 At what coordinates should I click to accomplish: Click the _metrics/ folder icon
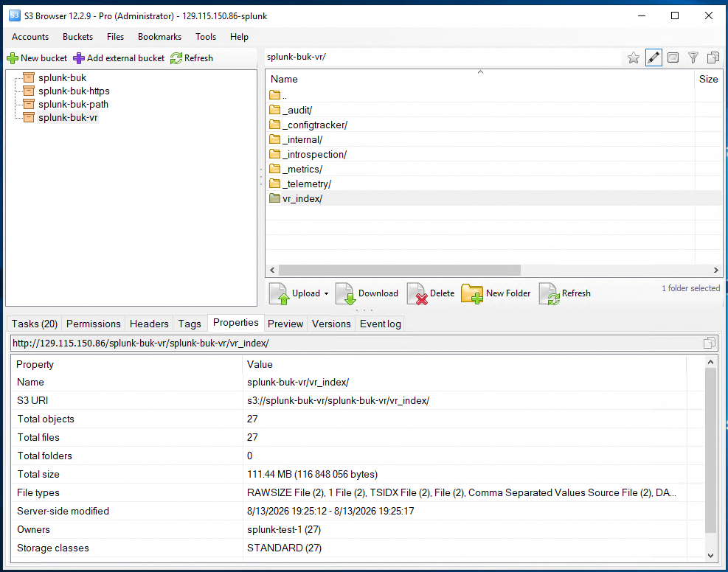tap(275, 169)
